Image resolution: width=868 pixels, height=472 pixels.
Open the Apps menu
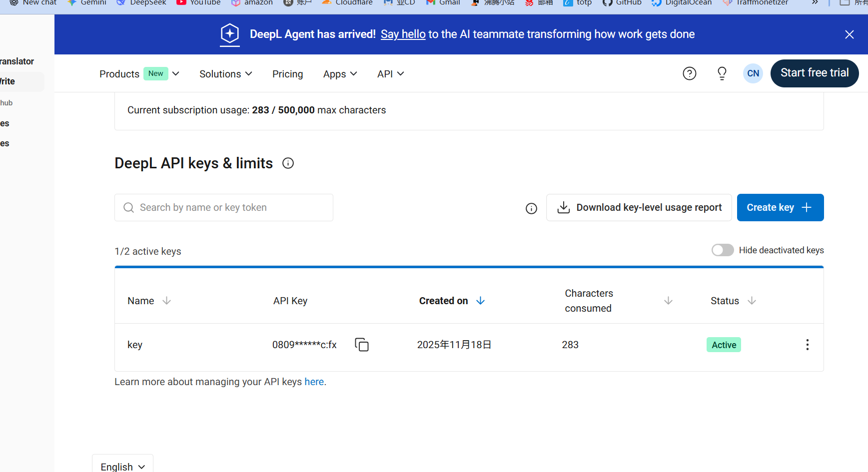pos(340,74)
